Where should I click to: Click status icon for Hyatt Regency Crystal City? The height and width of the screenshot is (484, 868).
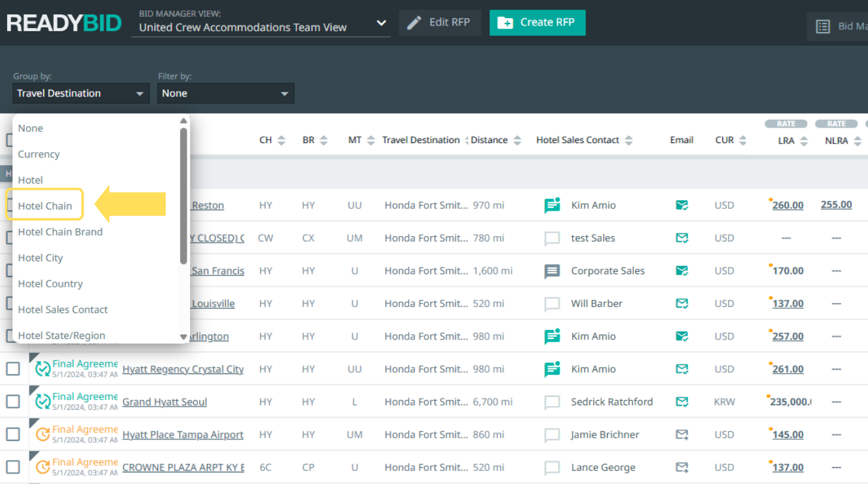[x=42, y=369]
